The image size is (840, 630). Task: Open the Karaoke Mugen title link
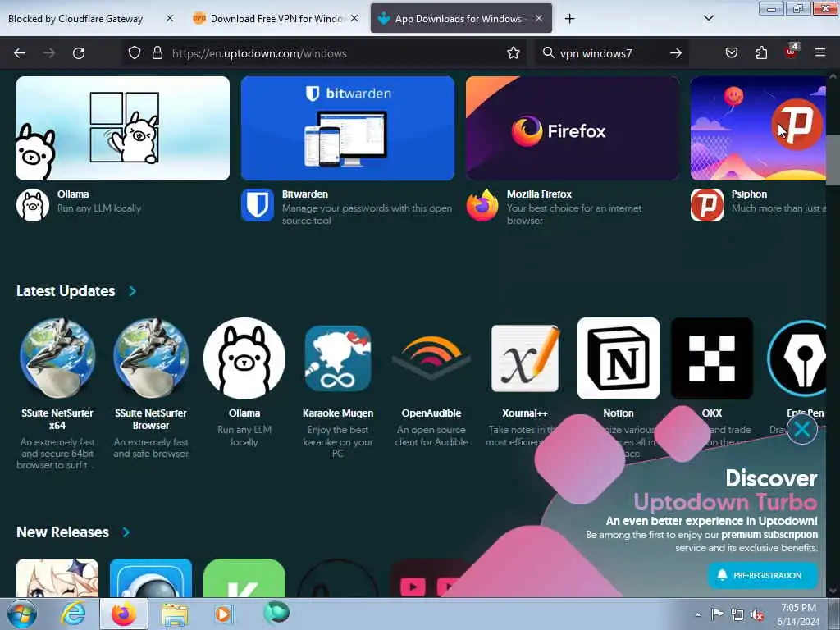click(x=338, y=413)
